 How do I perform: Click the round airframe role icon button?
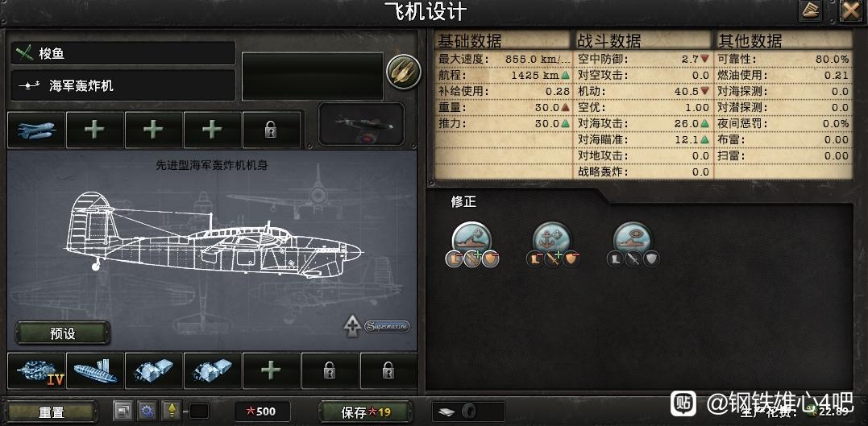tap(404, 72)
